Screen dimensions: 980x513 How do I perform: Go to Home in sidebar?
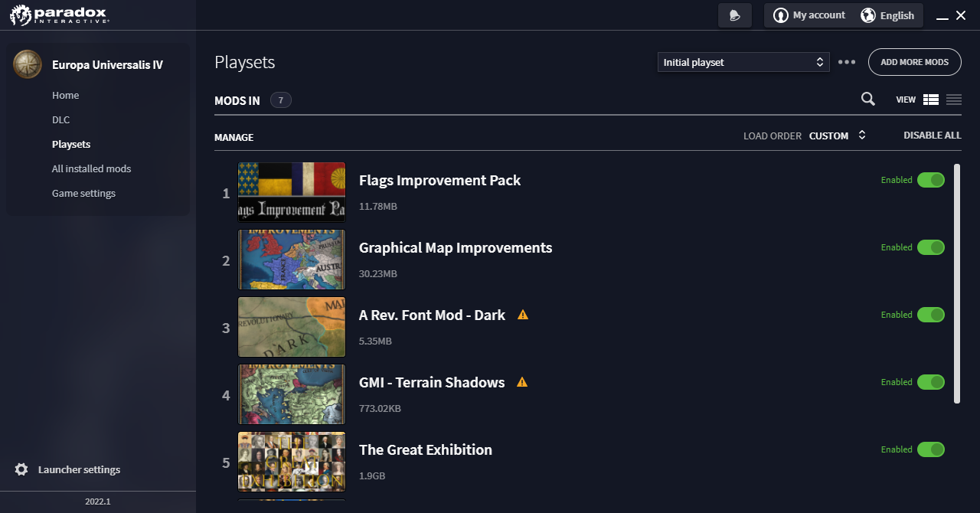coord(66,96)
